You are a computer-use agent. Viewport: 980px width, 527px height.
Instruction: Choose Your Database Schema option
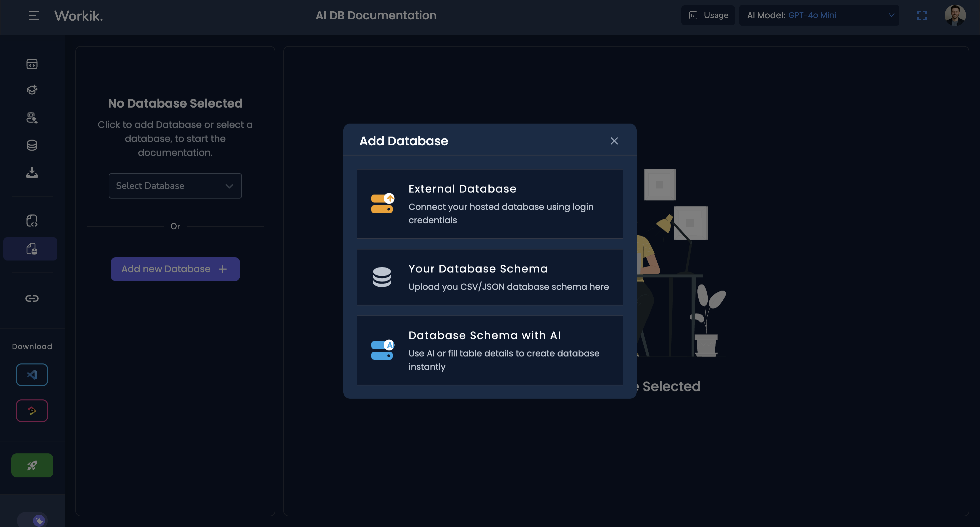click(490, 277)
